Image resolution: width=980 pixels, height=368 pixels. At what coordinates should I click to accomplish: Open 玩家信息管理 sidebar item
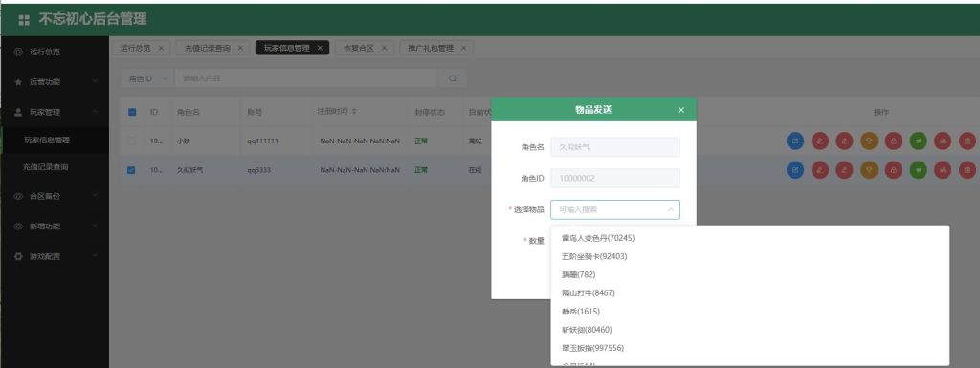[55, 141]
